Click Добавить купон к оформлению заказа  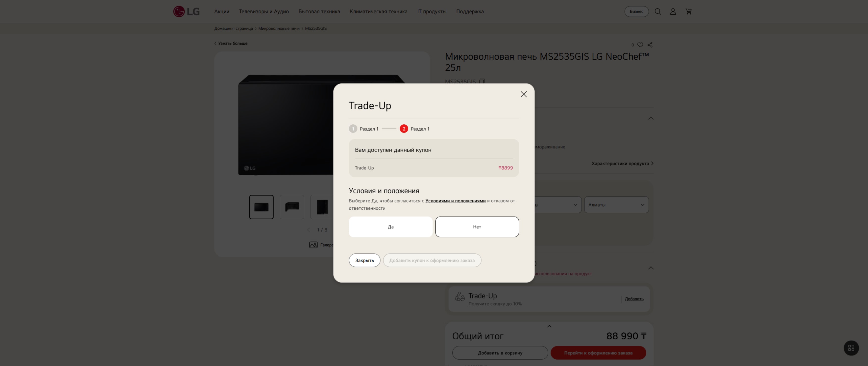coord(432,260)
